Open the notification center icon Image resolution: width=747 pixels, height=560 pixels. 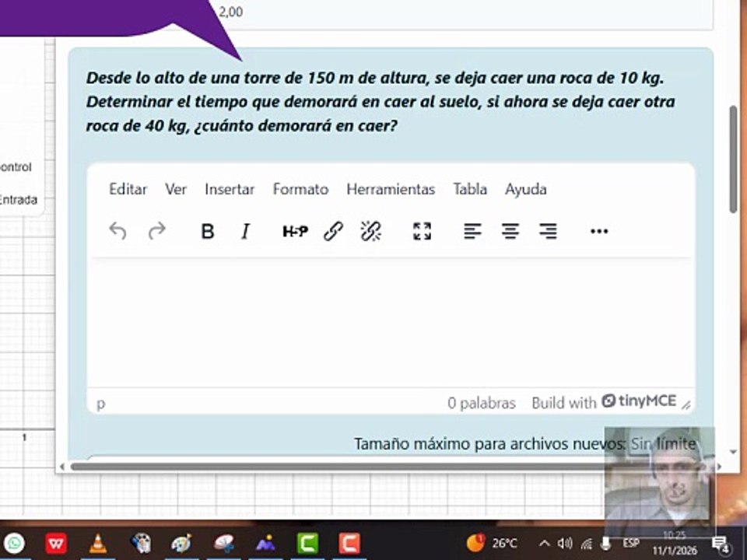(720, 544)
